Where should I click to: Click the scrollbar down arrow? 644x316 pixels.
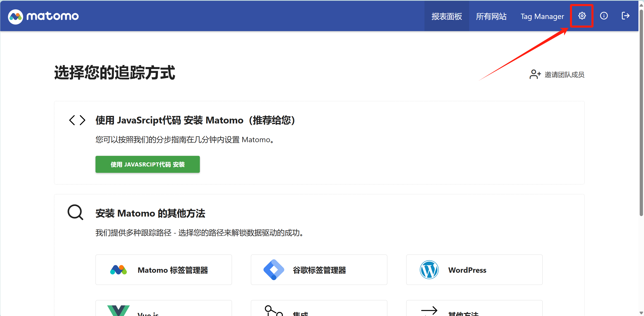[641, 313]
